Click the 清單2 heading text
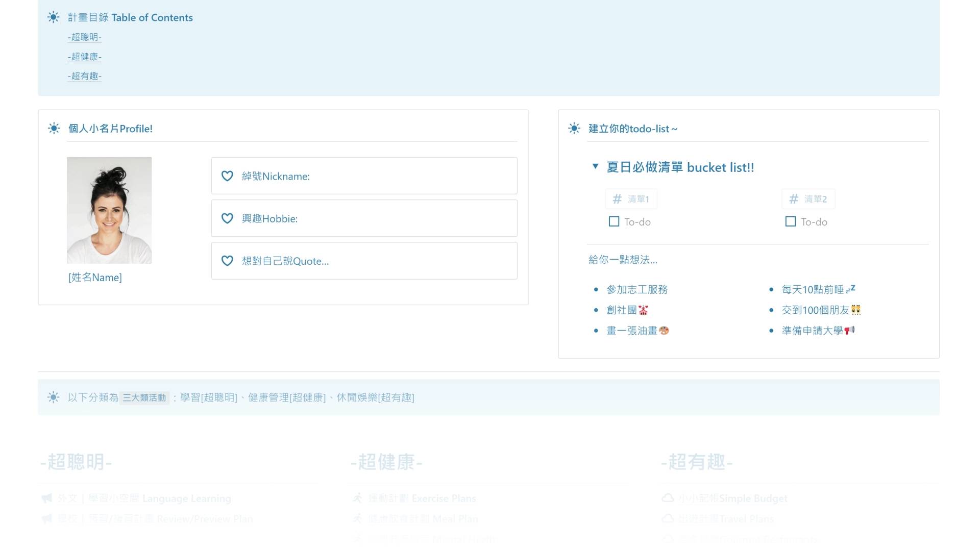This screenshot has height=551, width=980. pos(816,199)
